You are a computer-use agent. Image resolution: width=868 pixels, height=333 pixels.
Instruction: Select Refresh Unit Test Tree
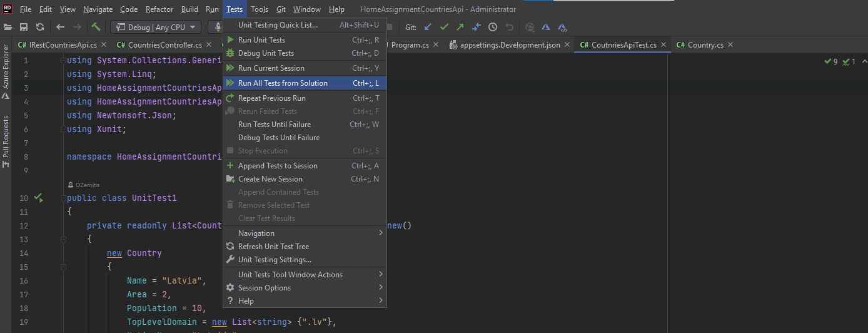point(305,247)
